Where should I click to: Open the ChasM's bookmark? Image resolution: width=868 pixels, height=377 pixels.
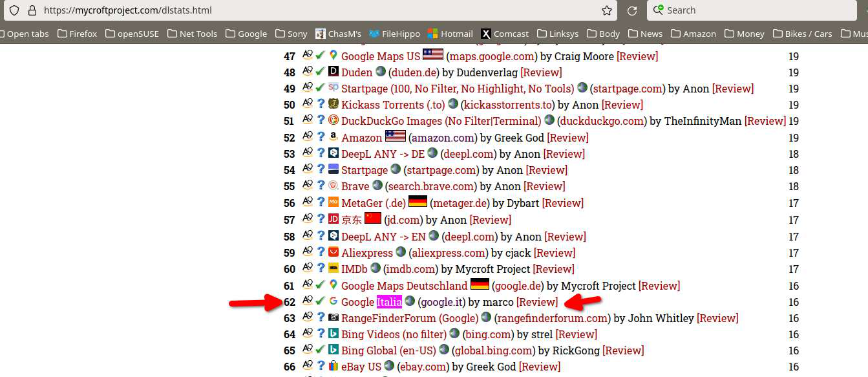click(x=338, y=34)
